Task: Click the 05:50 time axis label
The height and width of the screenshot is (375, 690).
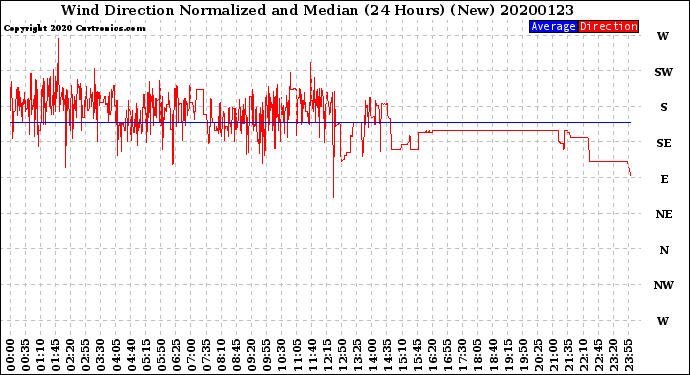Action: pyautogui.click(x=161, y=355)
